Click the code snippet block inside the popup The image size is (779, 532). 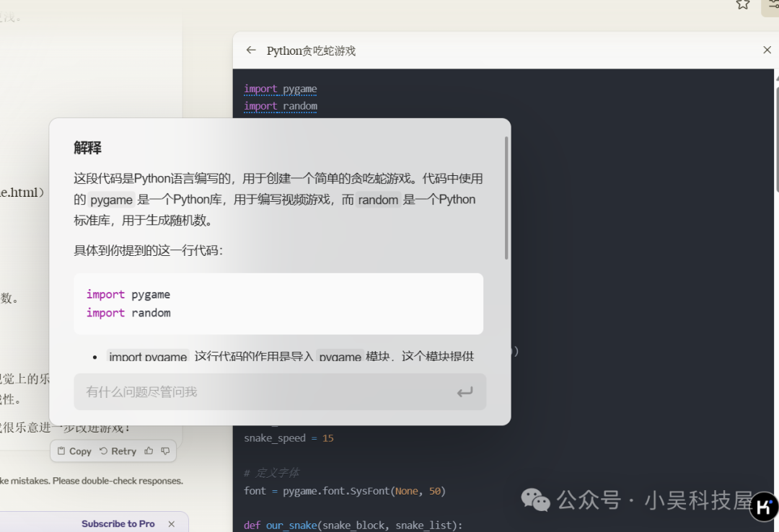click(278, 303)
